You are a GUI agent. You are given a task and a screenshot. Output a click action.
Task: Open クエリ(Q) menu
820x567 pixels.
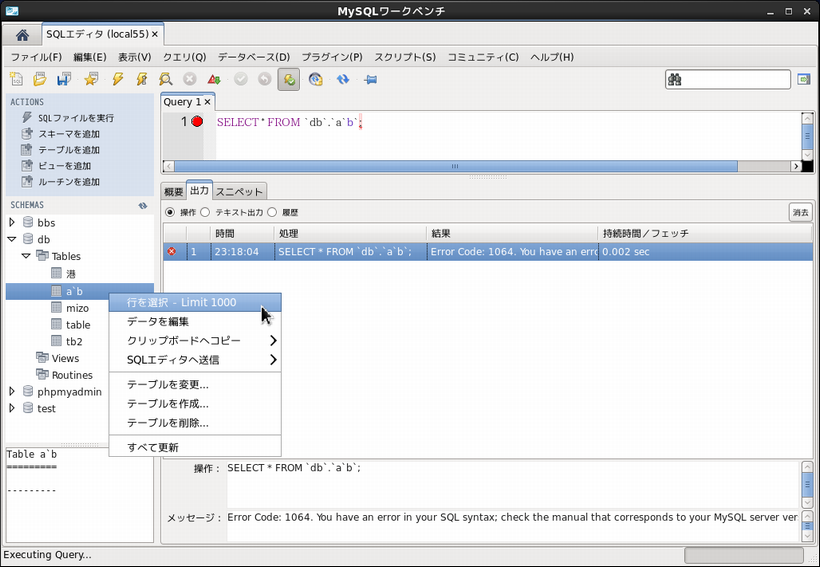(x=184, y=57)
